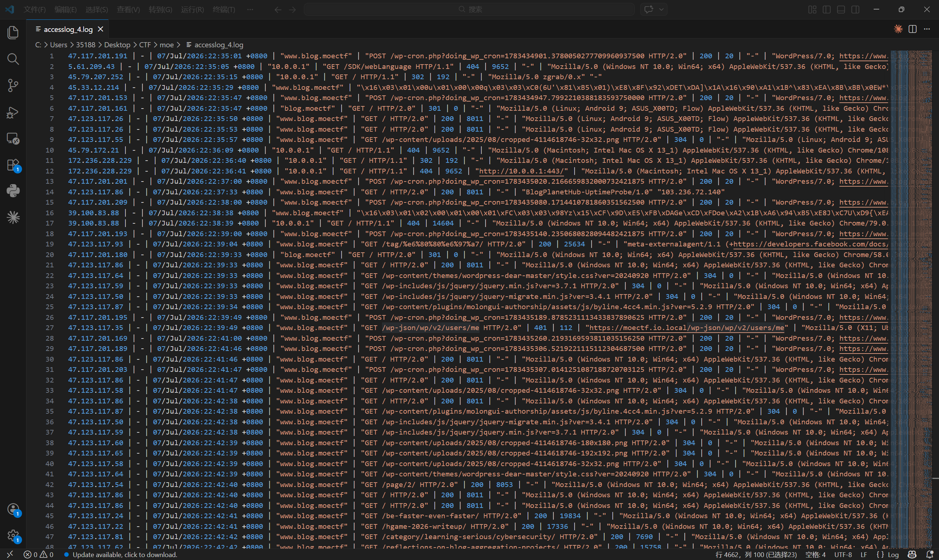This screenshot has height=560, width=939.
Task: Open remote window button in status bar
Action: [10, 555]
